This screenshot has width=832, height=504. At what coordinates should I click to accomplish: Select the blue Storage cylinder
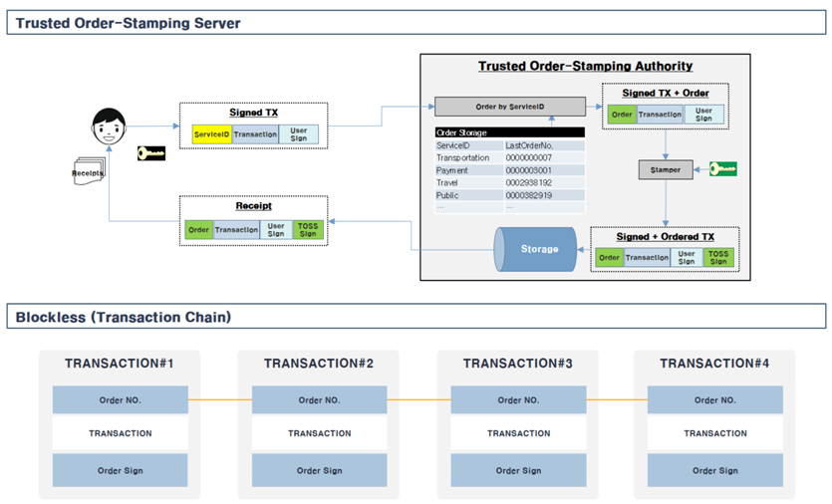click(x=538, y=249)
